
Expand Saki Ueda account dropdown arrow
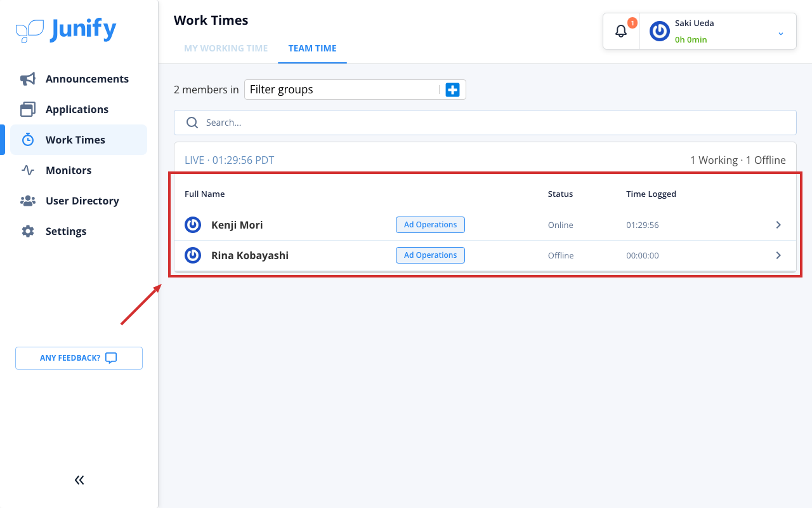click(781, 33)
